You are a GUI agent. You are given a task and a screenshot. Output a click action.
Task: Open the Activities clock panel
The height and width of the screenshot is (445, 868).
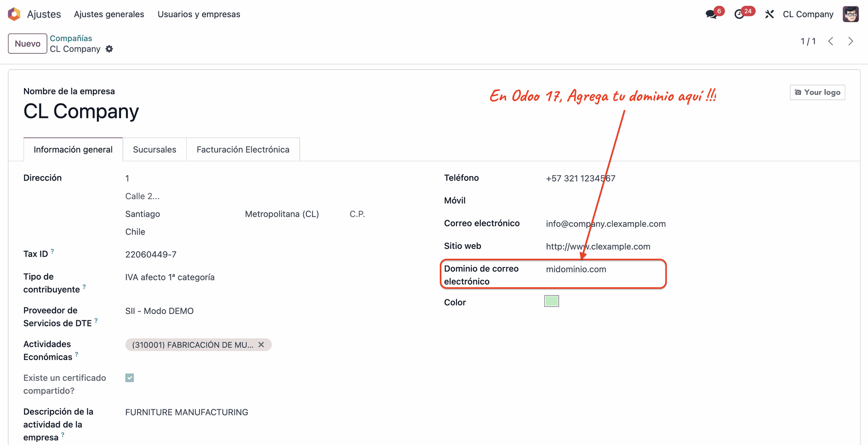[741, 14]
